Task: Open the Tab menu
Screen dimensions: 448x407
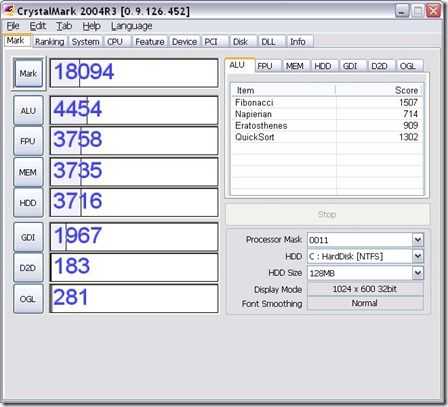Action: coord(64,26)
